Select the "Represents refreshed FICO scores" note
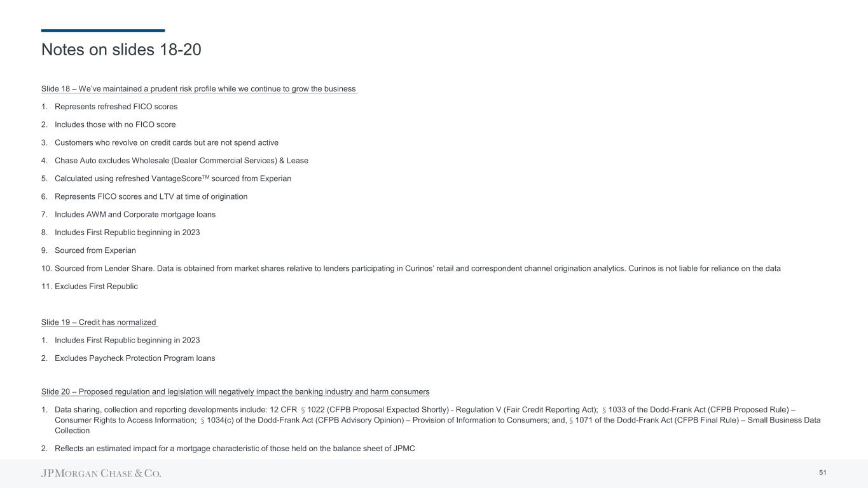This screenshot has height=488, width=868. pyautogui.click(x=116, y=107)
